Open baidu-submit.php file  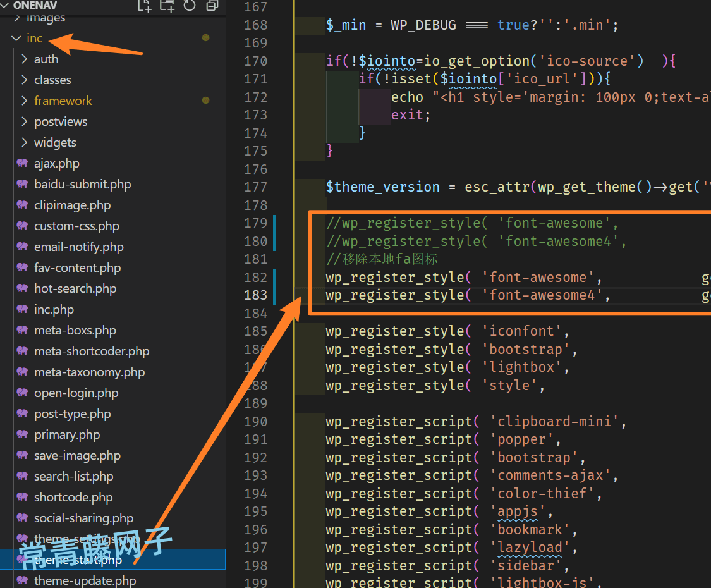coord(83,184)
